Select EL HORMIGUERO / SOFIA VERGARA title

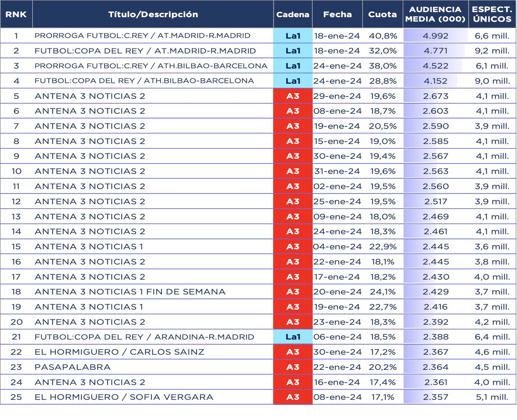124,397
